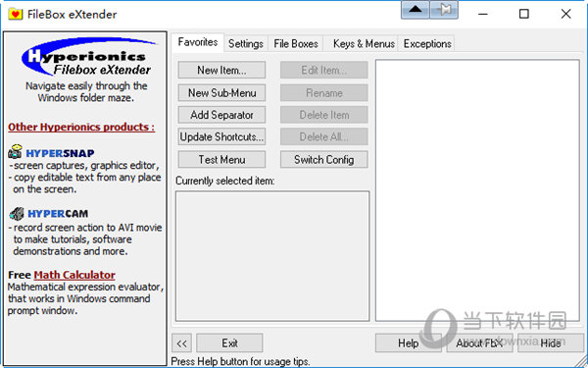588x368 pixels.
Task: Click the 'Currently selected item:' label
Action: click(225, 181)
